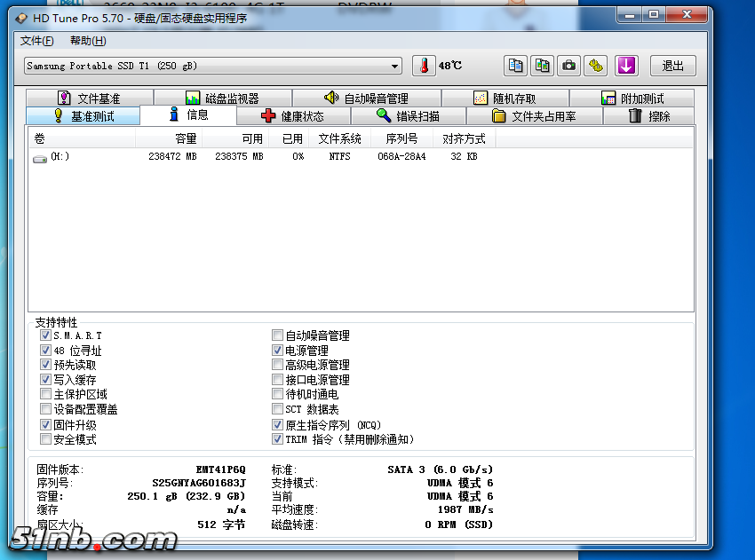
Task: Toggle the TRIM 指令 checkbox
Action: pyautogui.click(x=278, y=439)
